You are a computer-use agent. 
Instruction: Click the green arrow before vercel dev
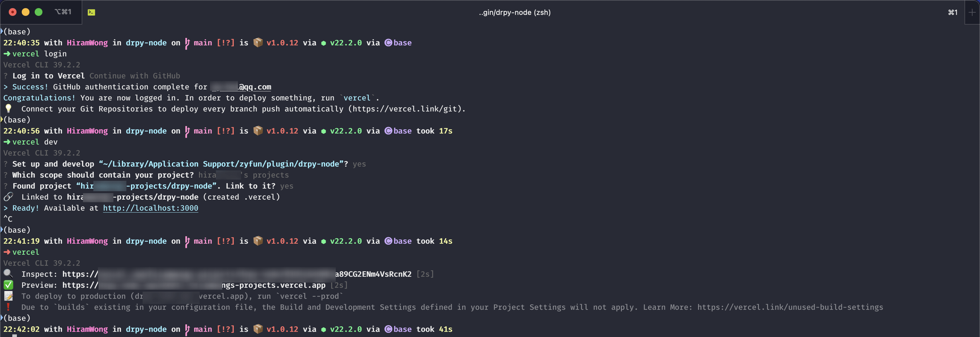pyautogui.click(x=7, y=142)
